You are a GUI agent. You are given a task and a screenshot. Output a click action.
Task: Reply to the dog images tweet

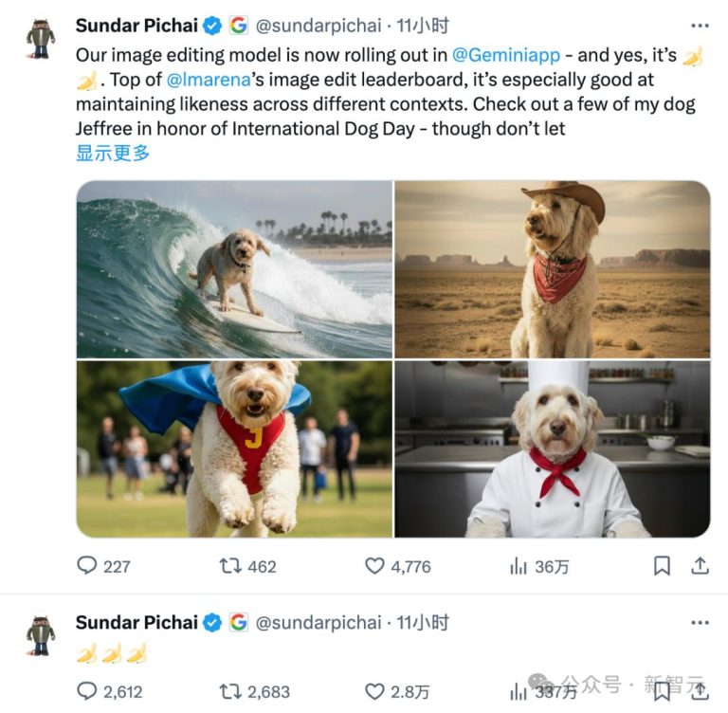pyautogui.click(x=87, y=566)
